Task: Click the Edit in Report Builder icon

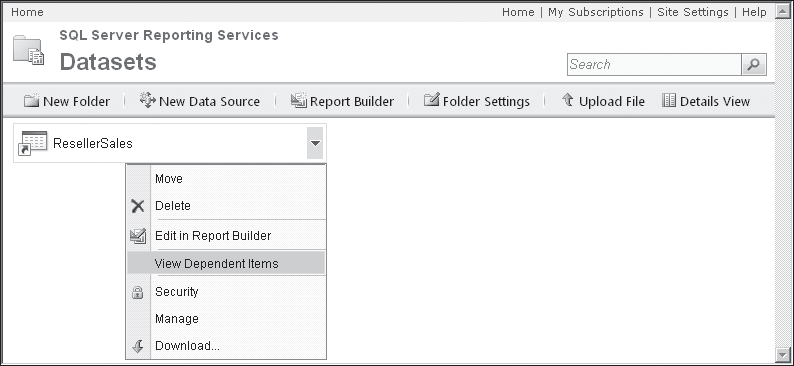Action: [138, 236]
